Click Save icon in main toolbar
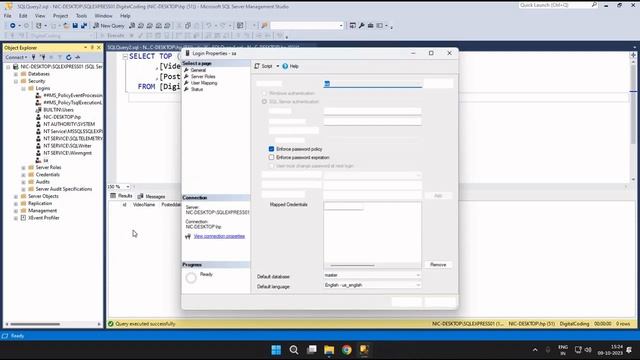The image size is (640, 360). (75, 25)
